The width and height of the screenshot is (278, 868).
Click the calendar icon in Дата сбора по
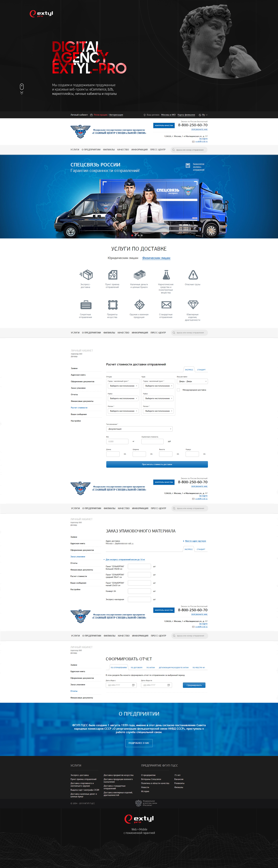(x=169, y=685)
